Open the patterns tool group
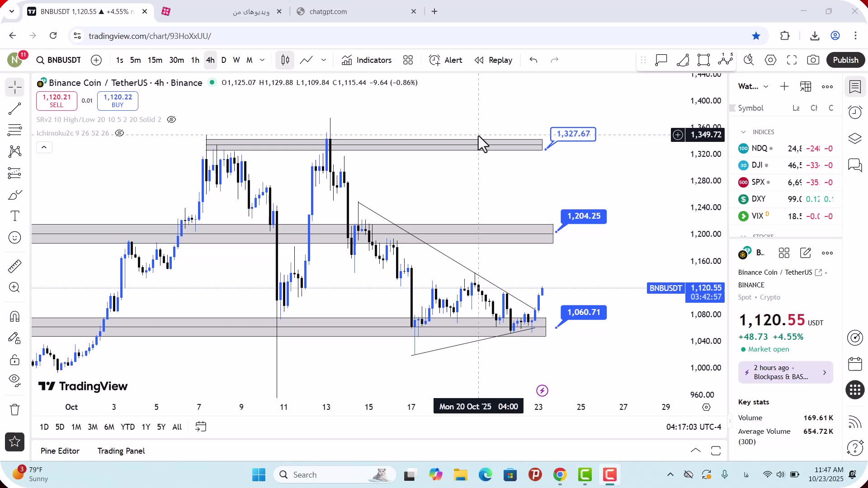The width and height of the screenshot is (868, 488). [15, 151]
